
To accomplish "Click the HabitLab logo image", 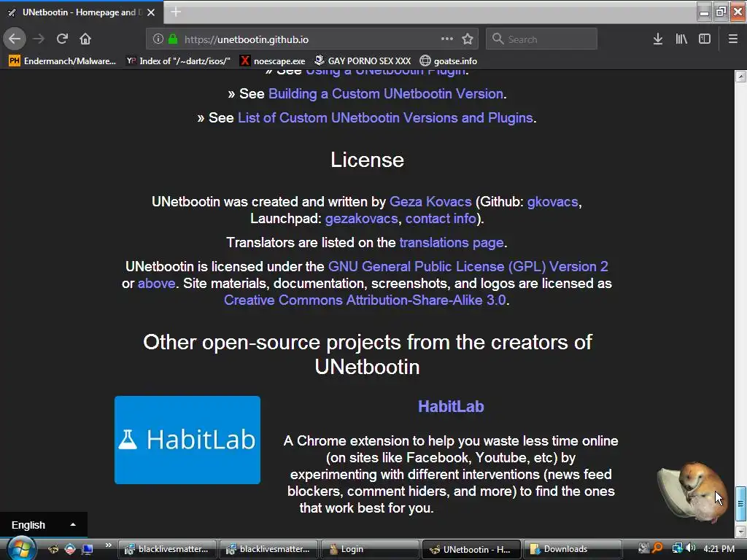I will [187, 440].
